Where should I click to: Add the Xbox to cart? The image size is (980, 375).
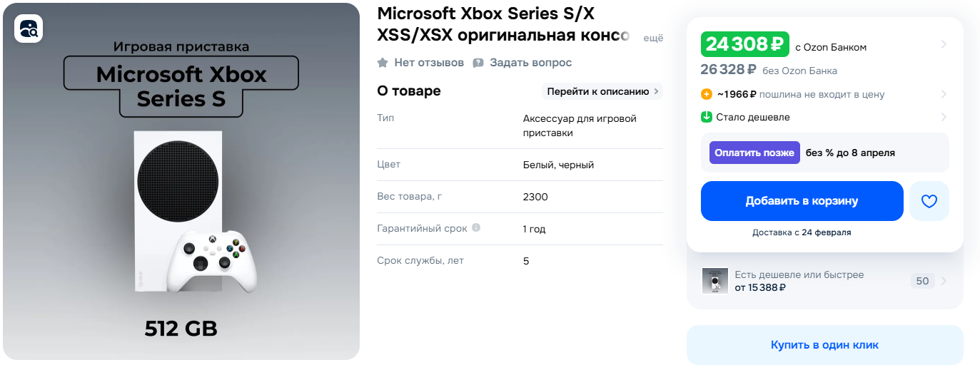click(x=802, y=201)
